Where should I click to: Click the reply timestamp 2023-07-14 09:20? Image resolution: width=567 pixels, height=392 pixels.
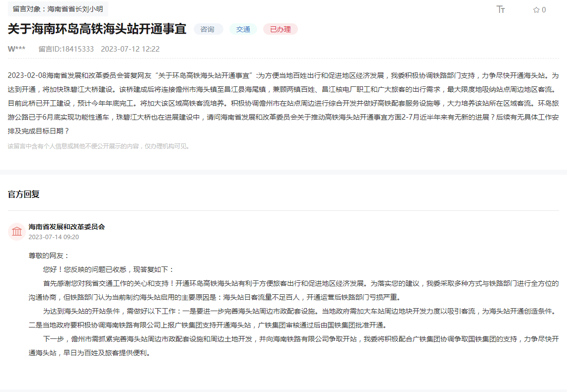coord(54,237)
